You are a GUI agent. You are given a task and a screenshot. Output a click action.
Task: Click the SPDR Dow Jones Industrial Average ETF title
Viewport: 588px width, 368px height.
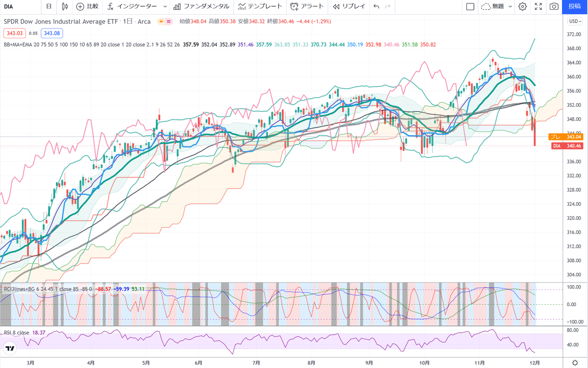click(61, 22)
